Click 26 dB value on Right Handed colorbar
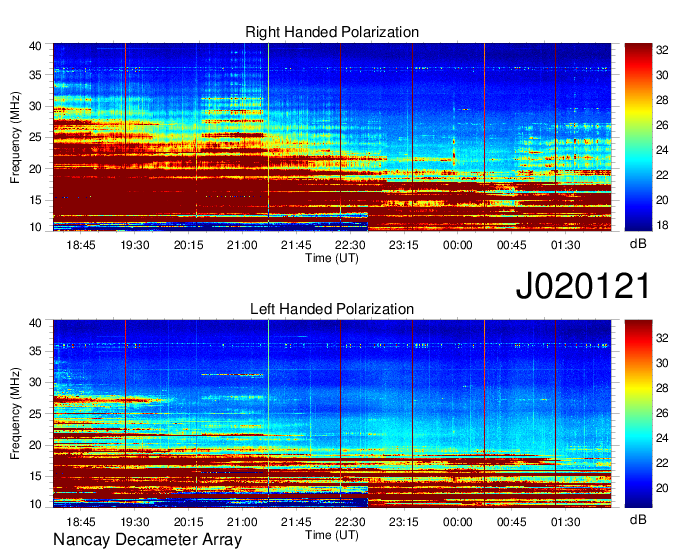This screenshot has height=552, width=680. pyautogui.click(x=662, y=125)
